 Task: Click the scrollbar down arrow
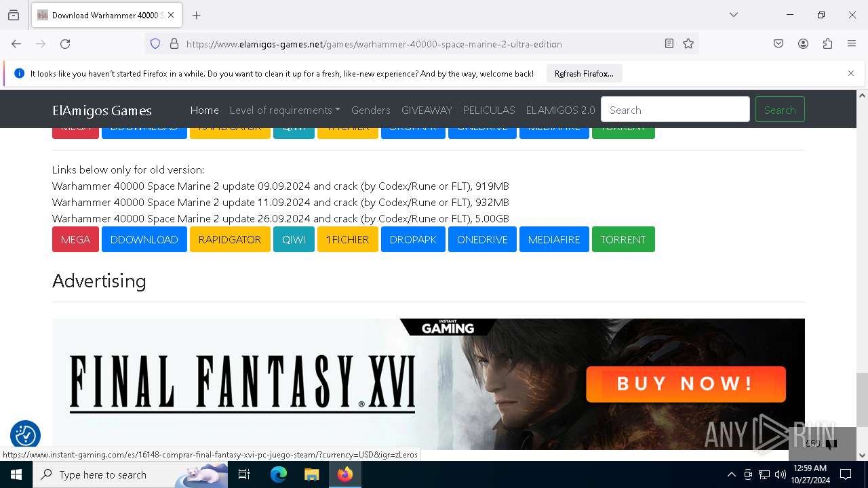pyautogui.click(x=862, y=455)
